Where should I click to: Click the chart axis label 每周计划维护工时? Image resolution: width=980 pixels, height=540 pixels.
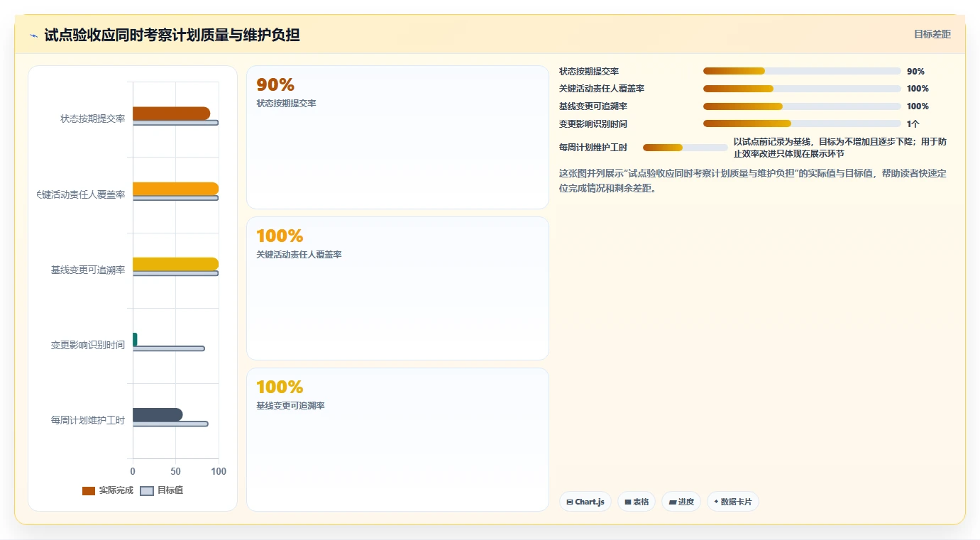click(x=88, y=420)
